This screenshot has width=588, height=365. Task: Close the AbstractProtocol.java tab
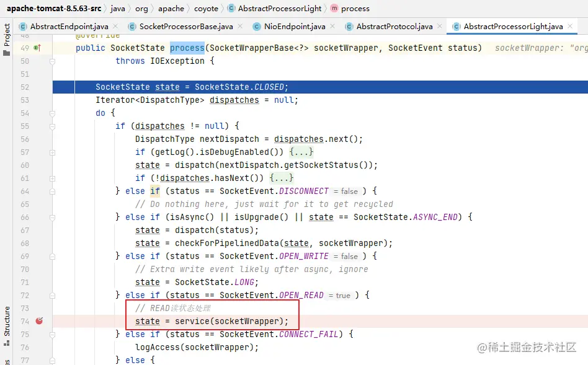coord(440,26)
